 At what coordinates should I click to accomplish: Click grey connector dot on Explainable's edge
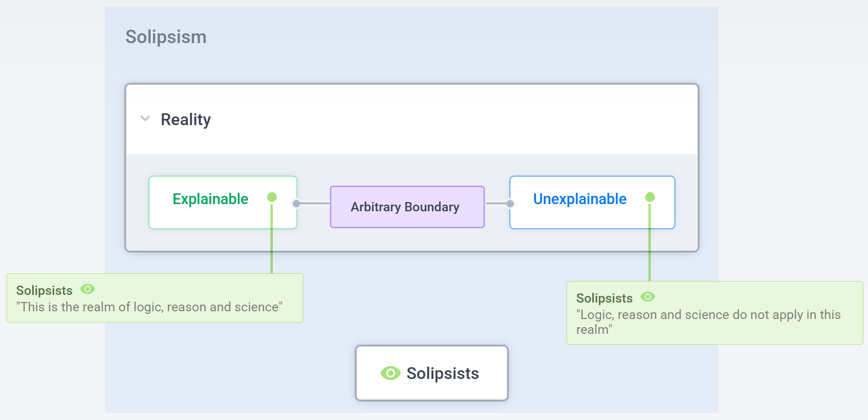(296, 204)
